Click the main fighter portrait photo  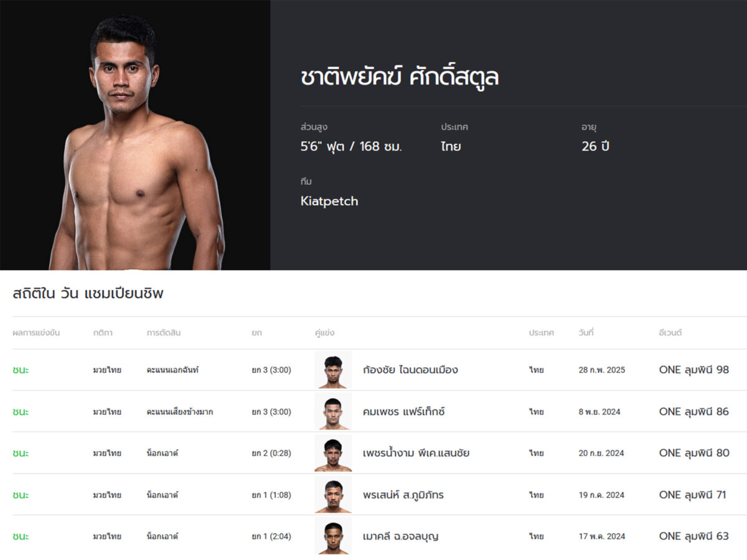[135, 135]
